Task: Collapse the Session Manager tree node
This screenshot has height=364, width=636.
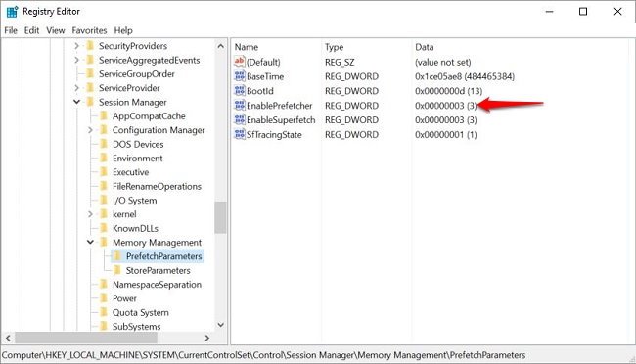Action: point(76,102)
